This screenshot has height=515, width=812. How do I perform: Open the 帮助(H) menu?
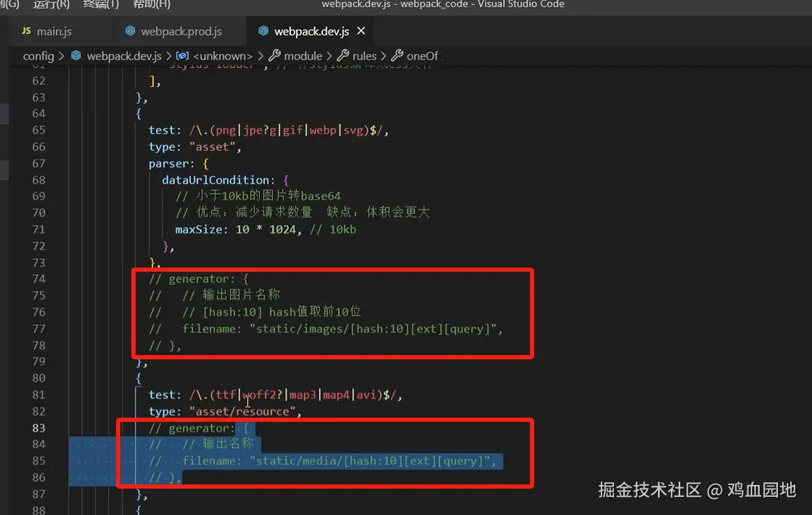(x=151, y=4)
